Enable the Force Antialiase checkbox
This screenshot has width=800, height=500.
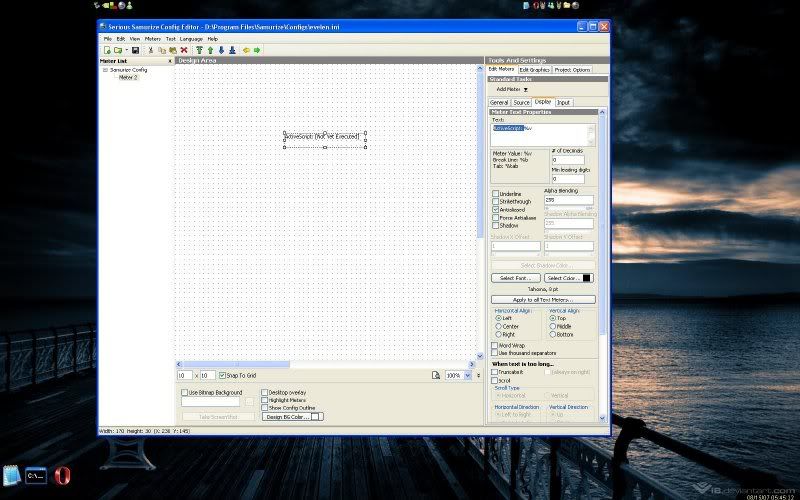(495, 218)
